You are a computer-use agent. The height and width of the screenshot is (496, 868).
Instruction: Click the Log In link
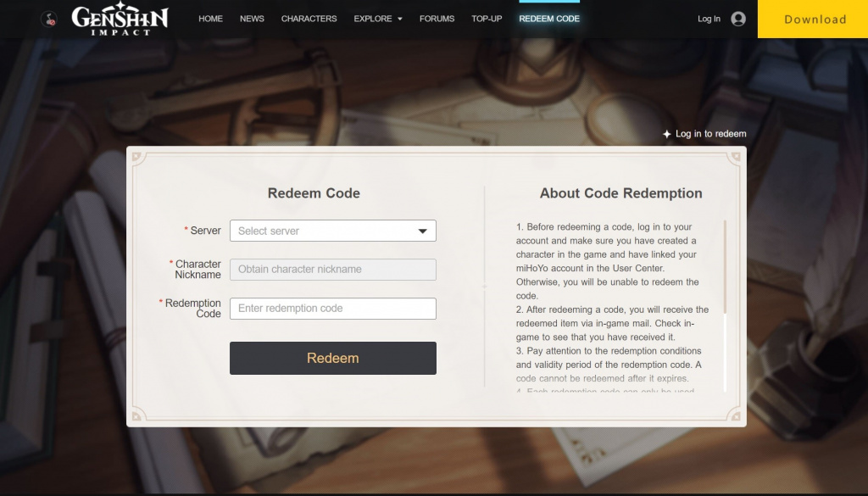[709, 19]
